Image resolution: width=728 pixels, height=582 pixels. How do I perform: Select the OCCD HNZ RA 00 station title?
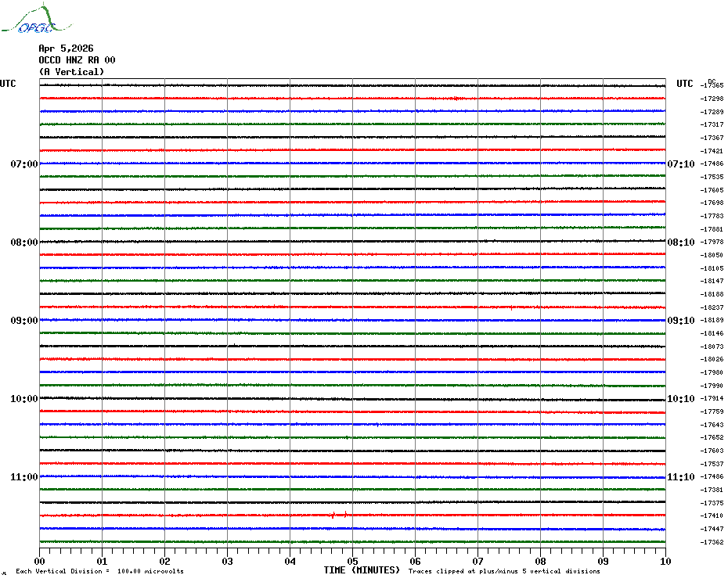[77, 60]
